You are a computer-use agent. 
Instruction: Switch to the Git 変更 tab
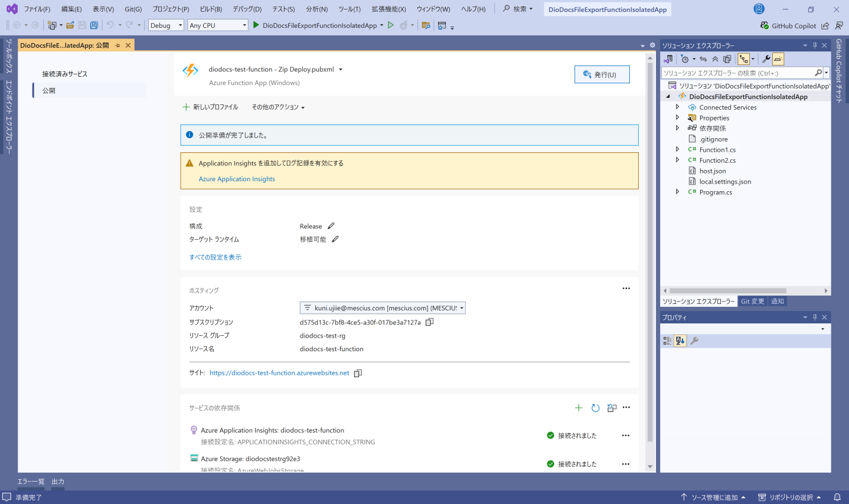click(x=753, y=302)
